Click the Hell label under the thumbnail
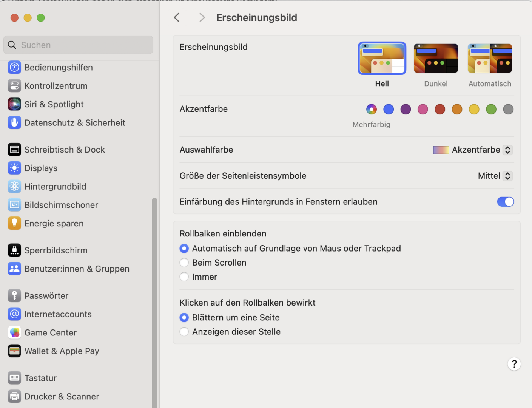532x408 pixels. coord(382,84)
